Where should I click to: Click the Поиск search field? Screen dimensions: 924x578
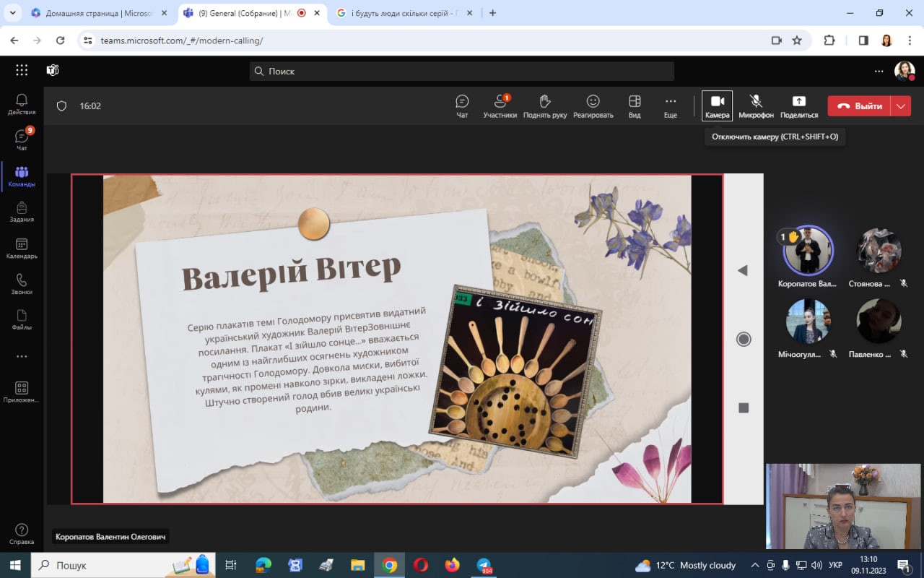tap(462, 71)
